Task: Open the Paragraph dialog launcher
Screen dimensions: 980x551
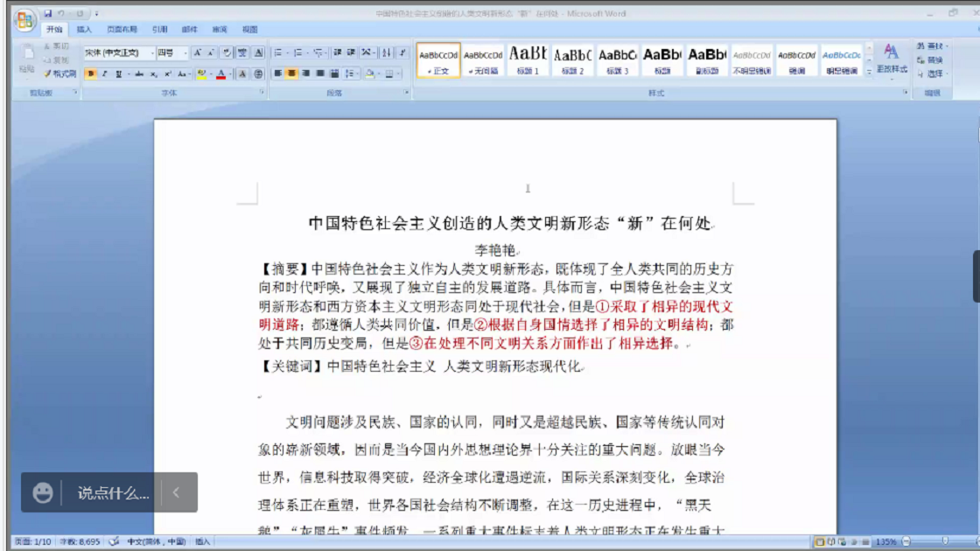Action: tap(406, 93)
